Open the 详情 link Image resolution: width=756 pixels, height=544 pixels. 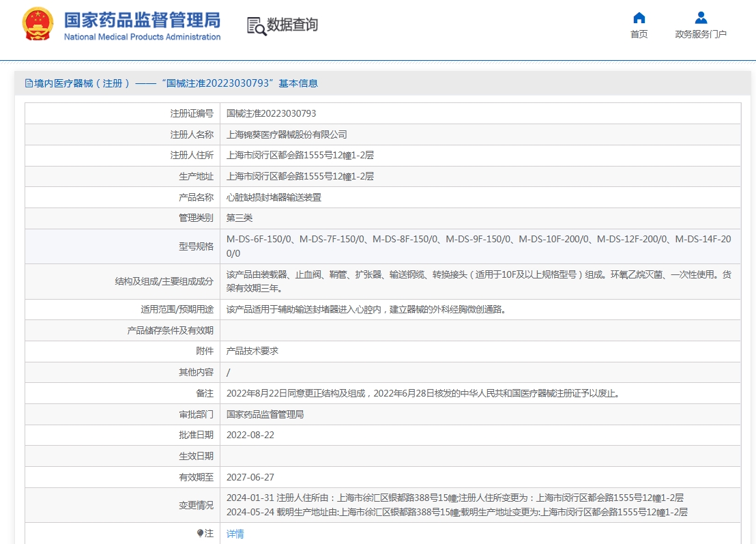click(x=235, y=533)
